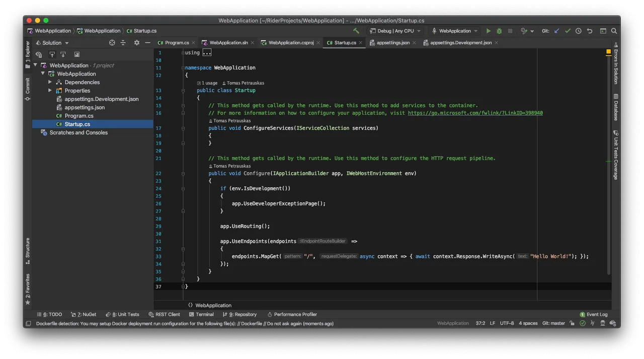Click the Rollback undo arrow icon

[590, 31]
